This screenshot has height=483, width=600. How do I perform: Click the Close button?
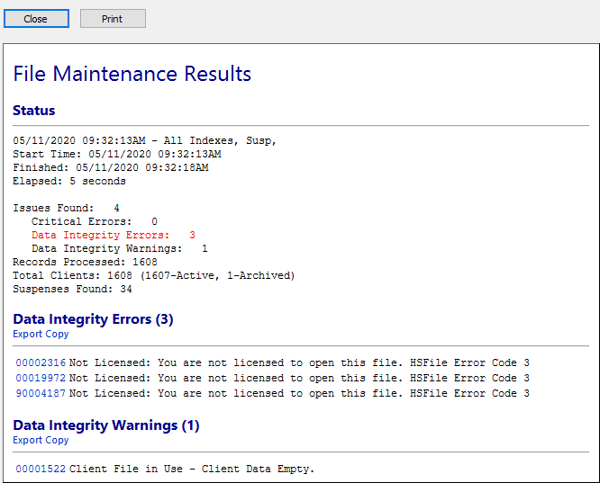36,19
